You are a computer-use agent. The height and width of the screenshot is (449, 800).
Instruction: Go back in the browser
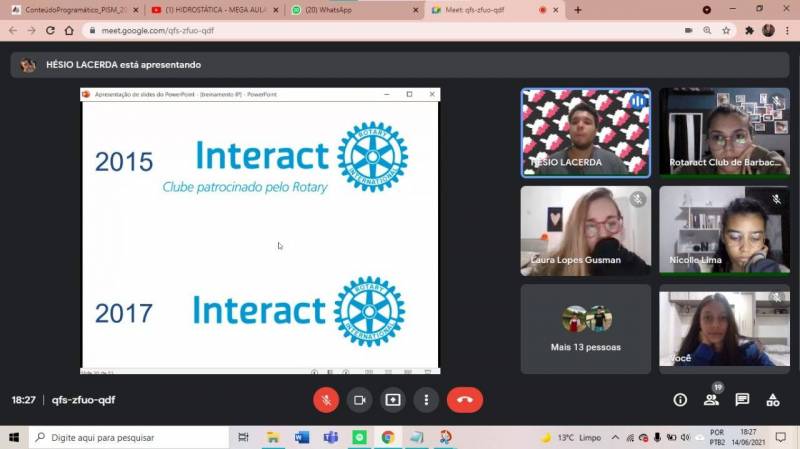pyautogui.click(x=13, y=31)
